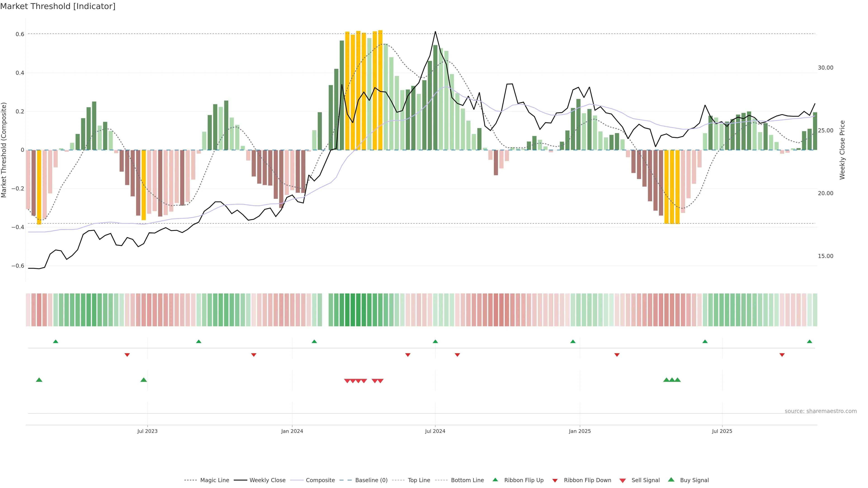Click the Ribbon Flip Up legend triangle
This screenshot has width=868, height=488.
click(495, 480)
